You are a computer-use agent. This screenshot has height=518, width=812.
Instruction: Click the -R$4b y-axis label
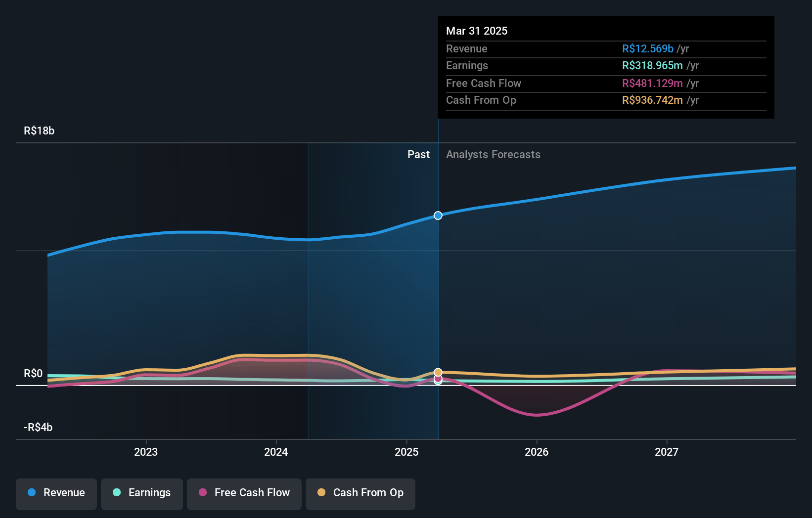pyautogui.click(x=38, y=428)
